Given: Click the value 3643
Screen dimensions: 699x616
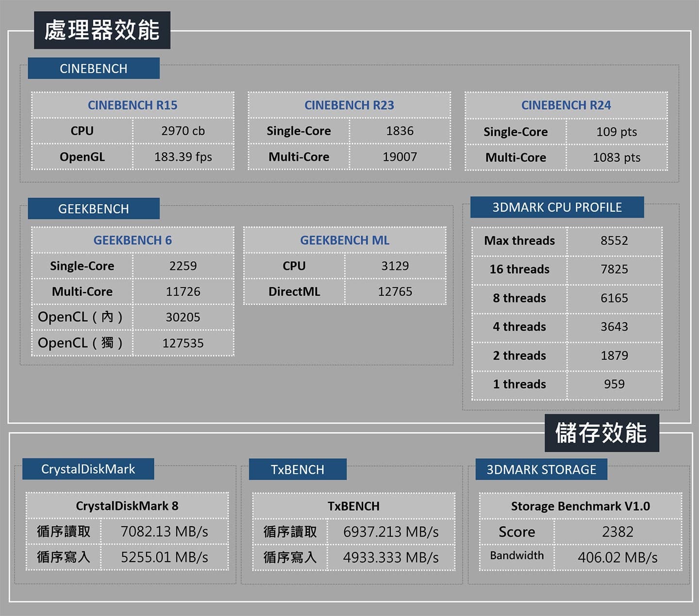Looking at the screenshot, I should pos(614,327).
